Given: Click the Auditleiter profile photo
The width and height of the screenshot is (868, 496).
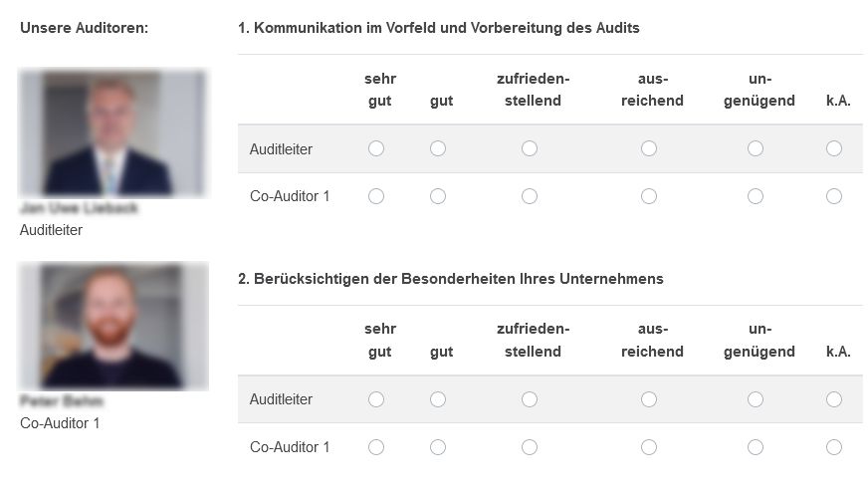Looking at the screenshot, I should (x=112, y=133).
